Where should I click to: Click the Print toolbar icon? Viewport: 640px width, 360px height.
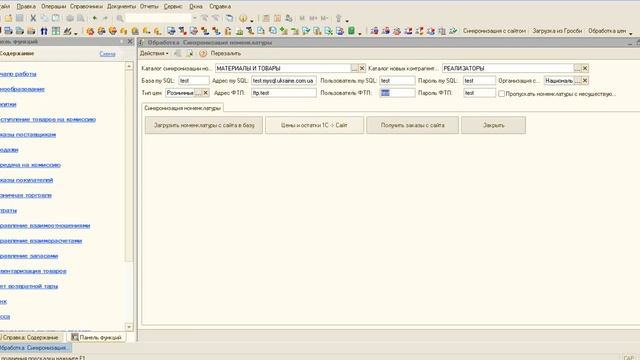tap(70, 18)
